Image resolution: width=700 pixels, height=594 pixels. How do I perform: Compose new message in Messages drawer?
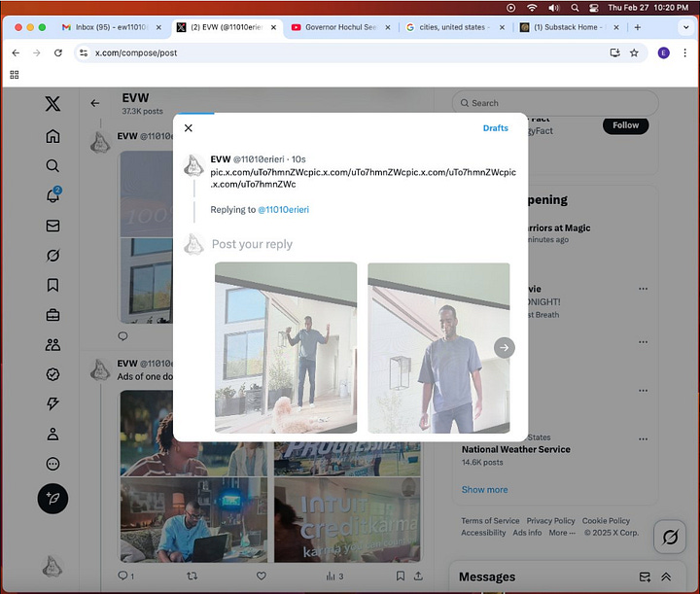[x=645, y=577]
